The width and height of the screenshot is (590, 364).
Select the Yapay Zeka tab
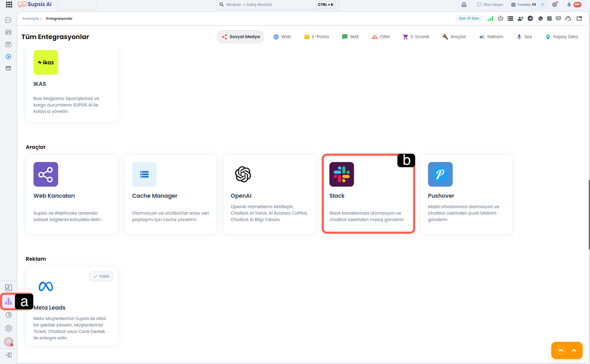[562, 37]
